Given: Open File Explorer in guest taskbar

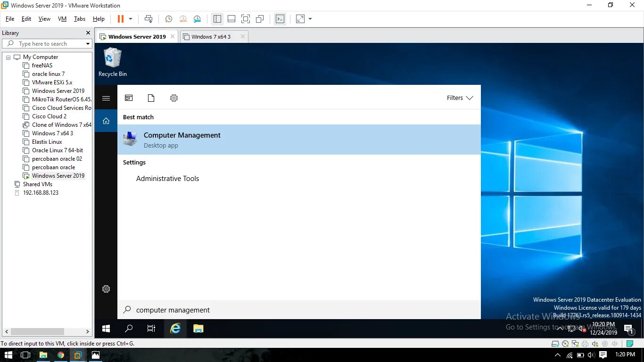Looking at the screenshot, I should [198, 329].
